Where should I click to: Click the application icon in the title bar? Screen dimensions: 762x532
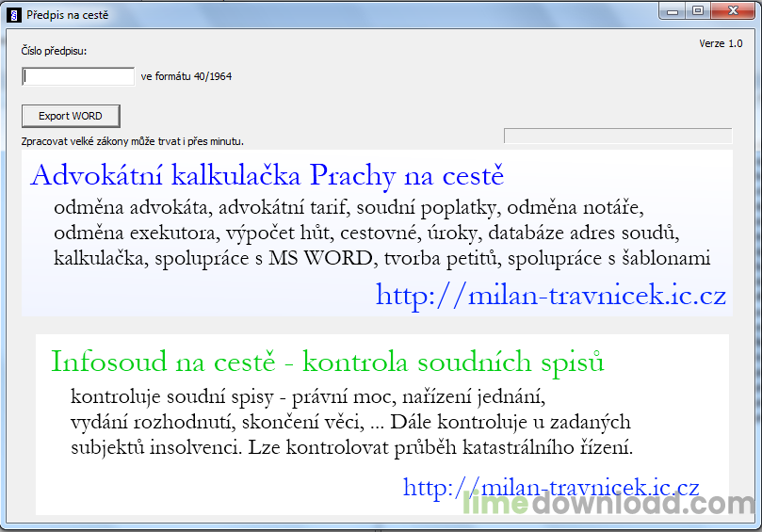click(12, 12)
